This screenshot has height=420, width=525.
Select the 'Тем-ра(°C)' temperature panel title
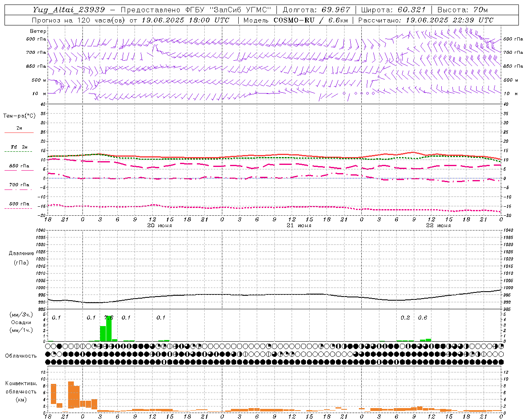19,116
